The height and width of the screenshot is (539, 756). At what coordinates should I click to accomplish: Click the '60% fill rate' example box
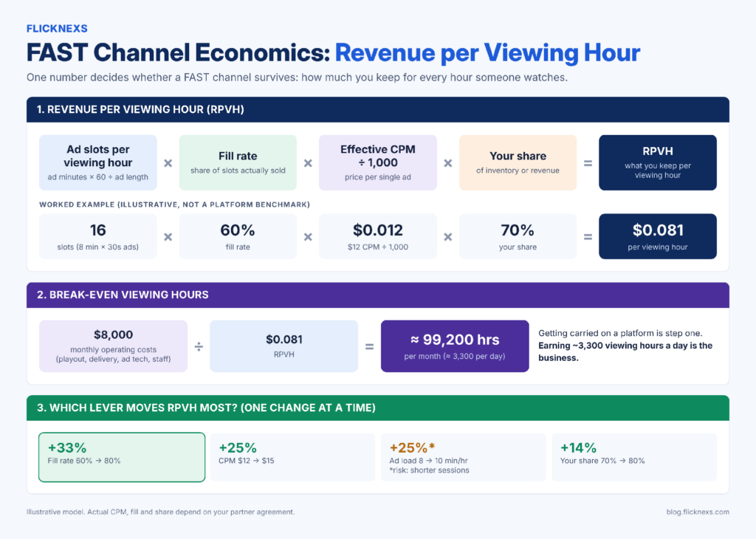click(x=238, y=236)
